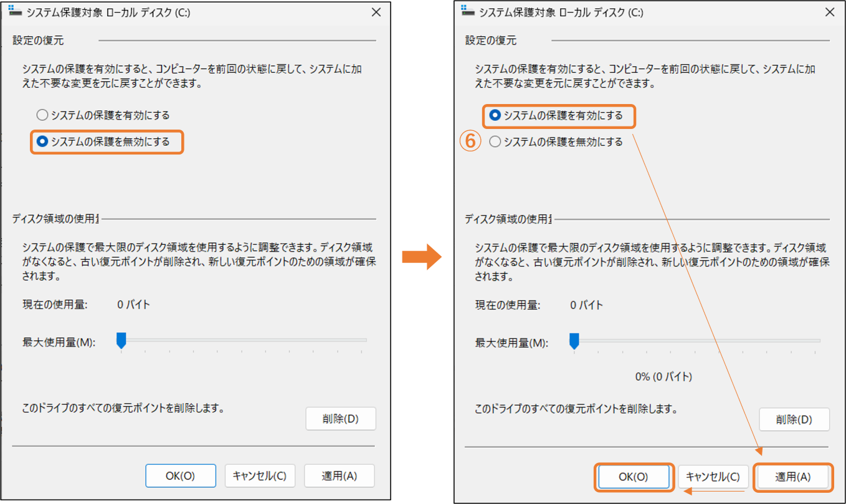This screenshot has height=504, width=846.
Task: Confirm with OK(O) in the left dialog
Action: pyautogui.click(x=181, y=476)
